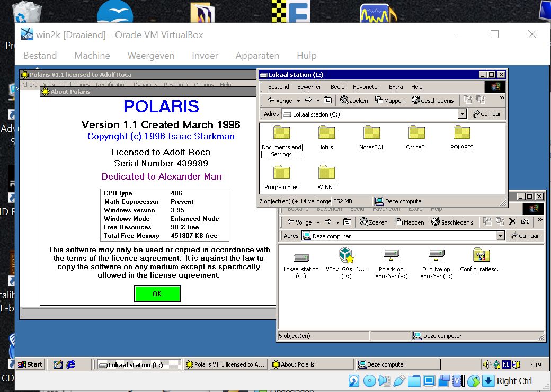Screen dimensions: 551x392
Task: Click the up-folder icon in Deze computer window
Action: tap(347, 222)
